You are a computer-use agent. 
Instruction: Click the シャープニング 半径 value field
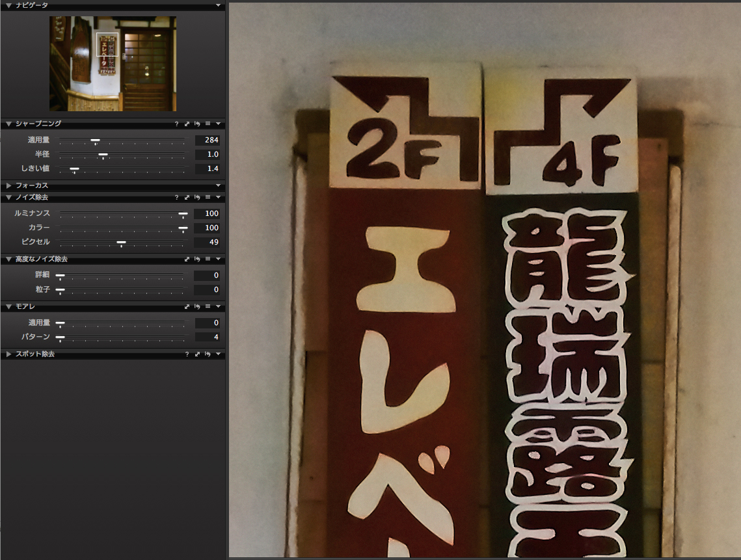click(208, 155)
